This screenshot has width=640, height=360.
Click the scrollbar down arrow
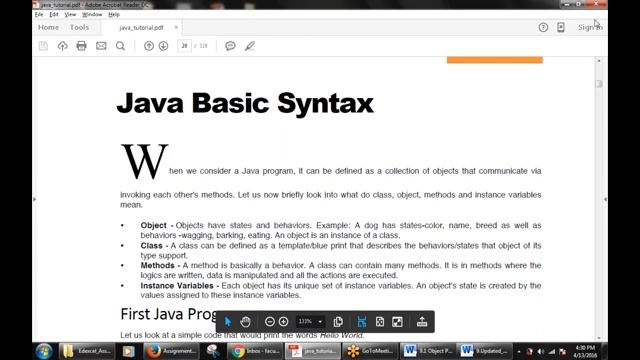(599, 338)
